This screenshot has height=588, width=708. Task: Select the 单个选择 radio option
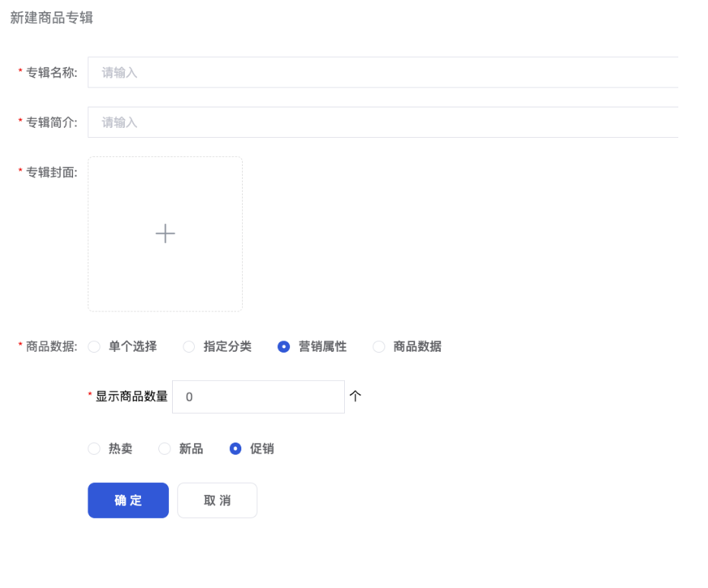click(x=94, y=347)
